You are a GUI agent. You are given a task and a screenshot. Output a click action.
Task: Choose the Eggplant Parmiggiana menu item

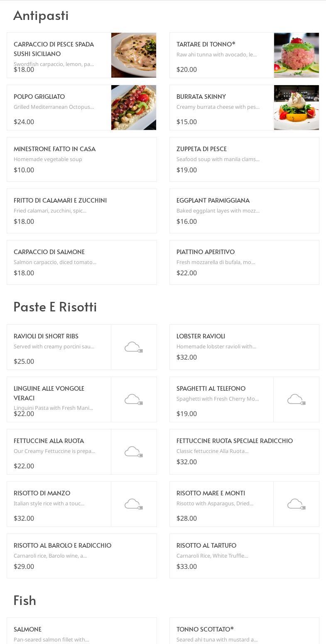244,211
